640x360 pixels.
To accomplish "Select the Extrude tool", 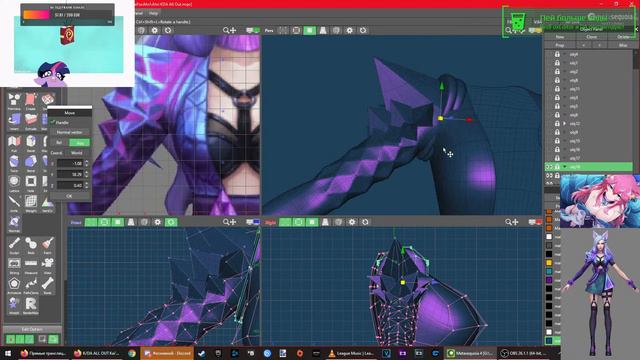I will [31, 120].
